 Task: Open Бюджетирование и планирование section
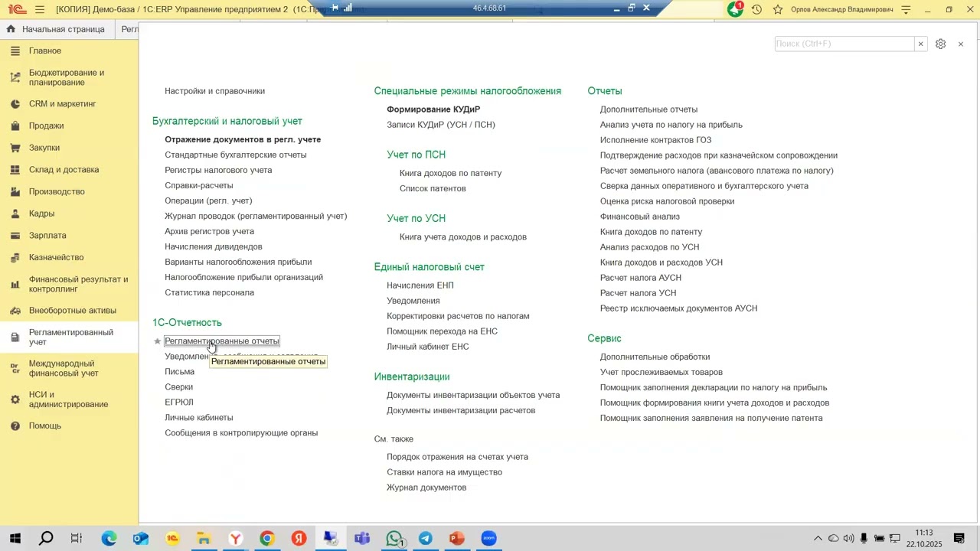coord(67,77)
